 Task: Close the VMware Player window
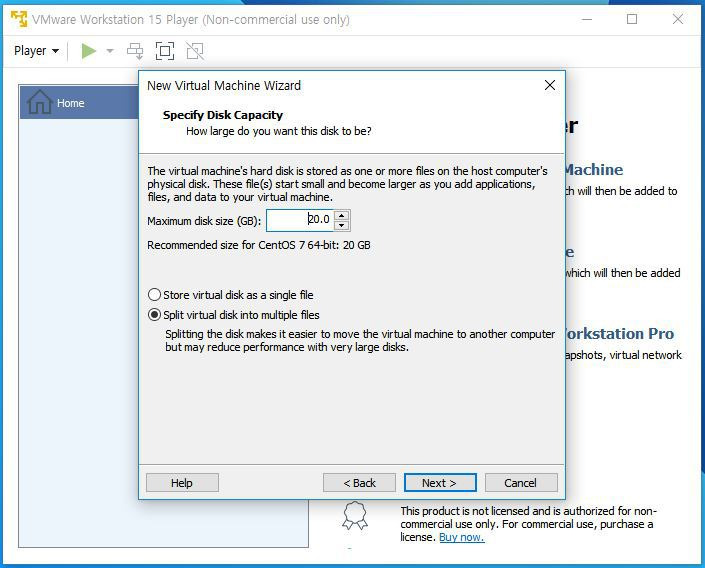click(x=678, y=19)
